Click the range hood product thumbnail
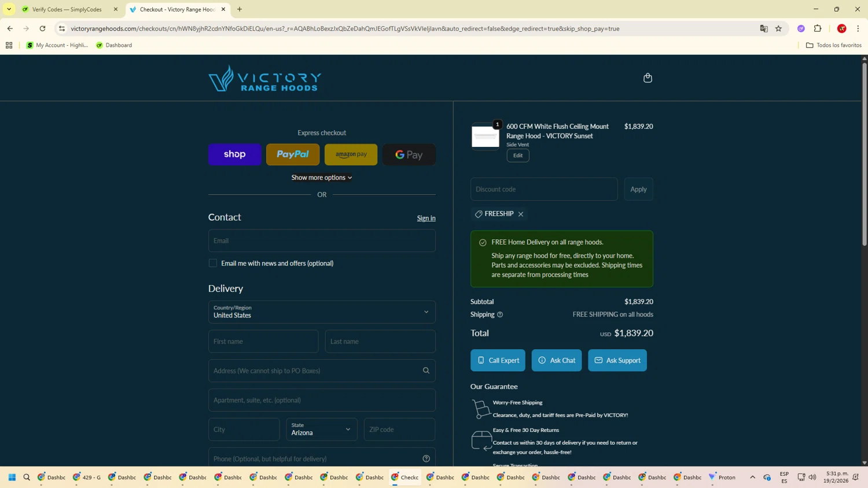Image resolution: width=868 pixels, height=488 pixels. (x=486, y=136)
